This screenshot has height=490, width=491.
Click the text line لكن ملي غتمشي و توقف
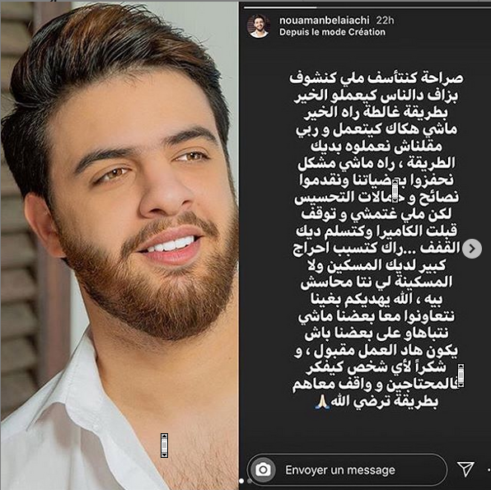(377, 214)
